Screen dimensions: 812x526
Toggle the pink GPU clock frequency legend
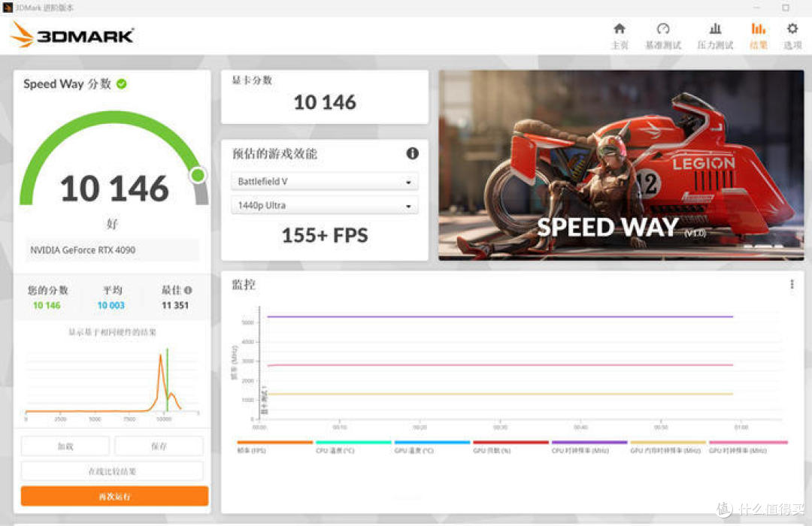(748, 447)
